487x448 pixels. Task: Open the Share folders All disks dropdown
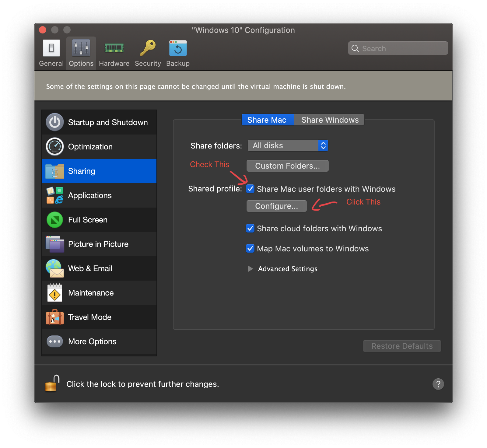pyautogui.click(x=288, y=145)
